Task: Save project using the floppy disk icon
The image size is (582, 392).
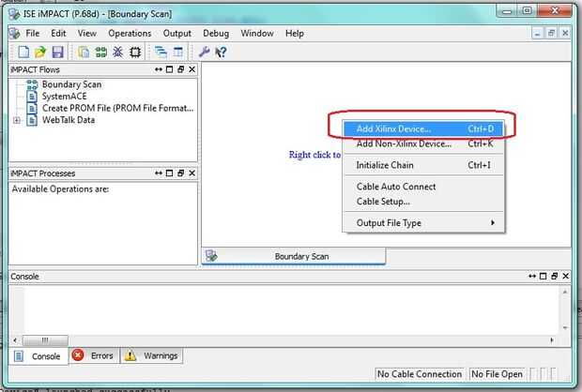Action: [57, 53]
